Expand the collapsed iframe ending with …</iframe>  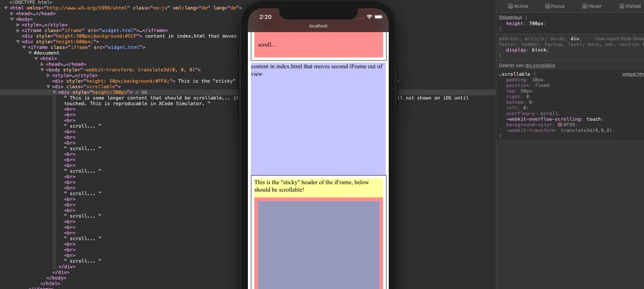coord(18,30)
